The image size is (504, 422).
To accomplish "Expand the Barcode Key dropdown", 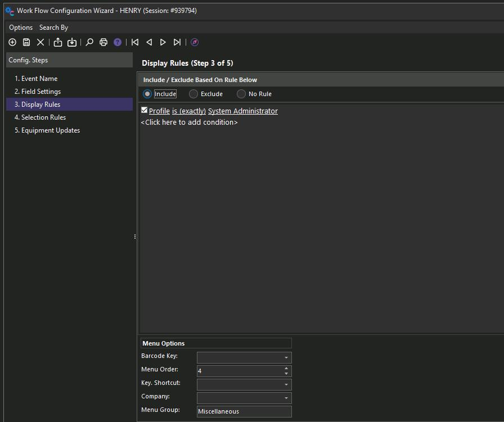I will (286, 357).
